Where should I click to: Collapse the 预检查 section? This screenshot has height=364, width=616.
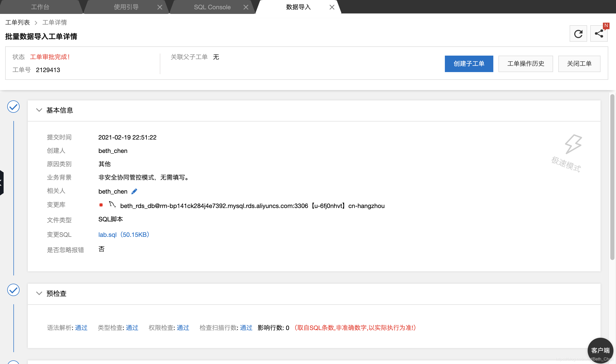tap(39, 293)
